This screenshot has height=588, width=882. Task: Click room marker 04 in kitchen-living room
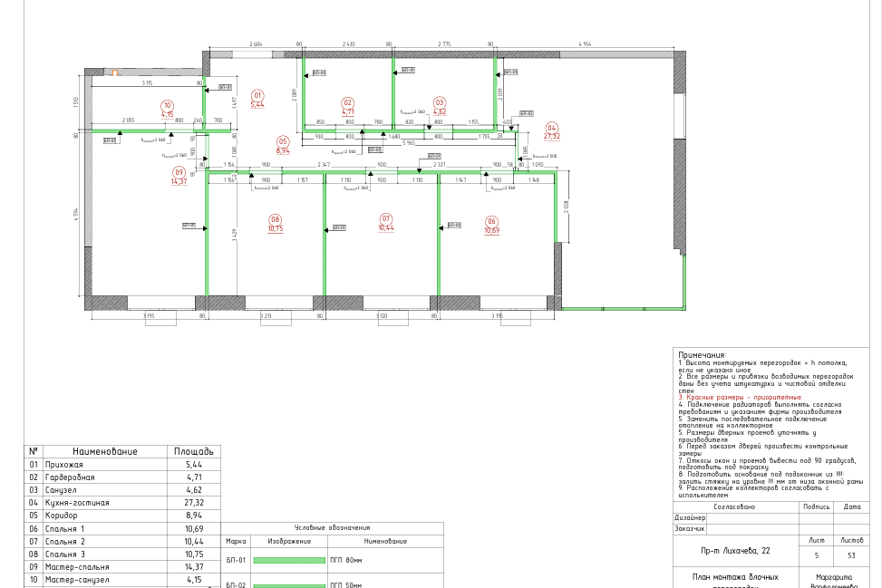click(x=551, y=128)
